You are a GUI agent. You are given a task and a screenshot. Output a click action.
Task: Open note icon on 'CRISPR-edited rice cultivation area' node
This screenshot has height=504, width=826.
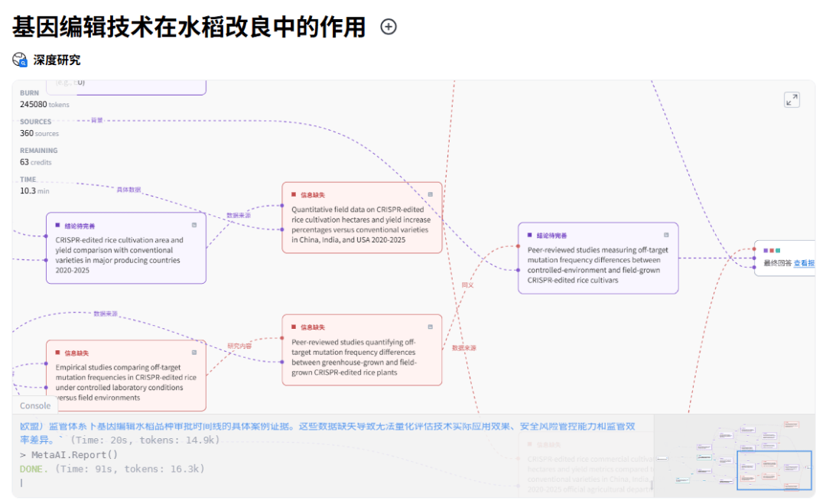pos(194,225)
